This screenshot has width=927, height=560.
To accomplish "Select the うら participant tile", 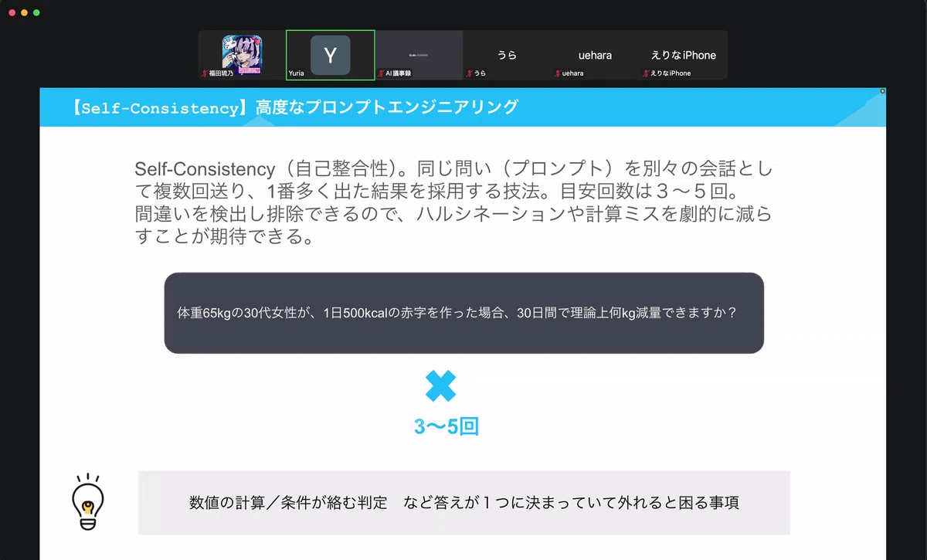I will [x=507, y=55].
